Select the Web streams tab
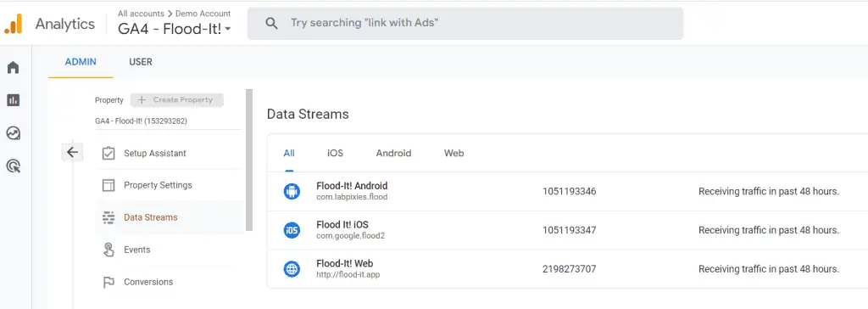This screenshot has width=868, height=309. [x=454, y=153]
